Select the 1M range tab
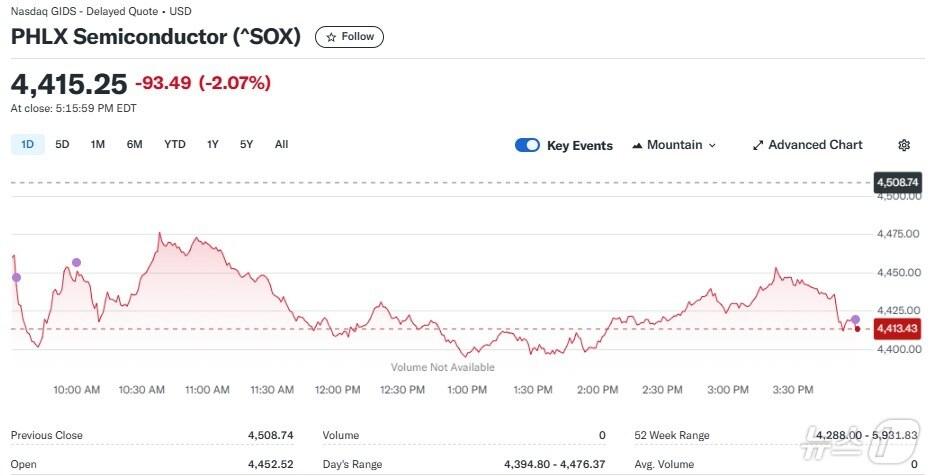Screen dimensions: 930x476 [x=98, y=144]
